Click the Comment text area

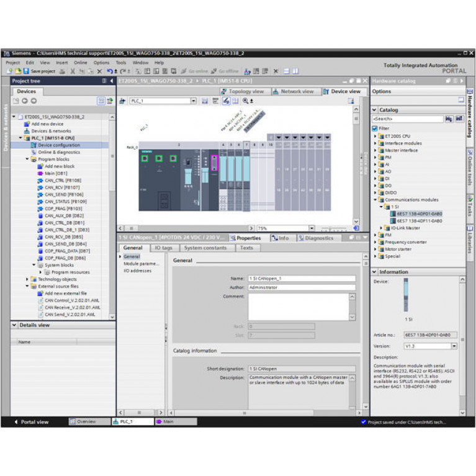299,307
